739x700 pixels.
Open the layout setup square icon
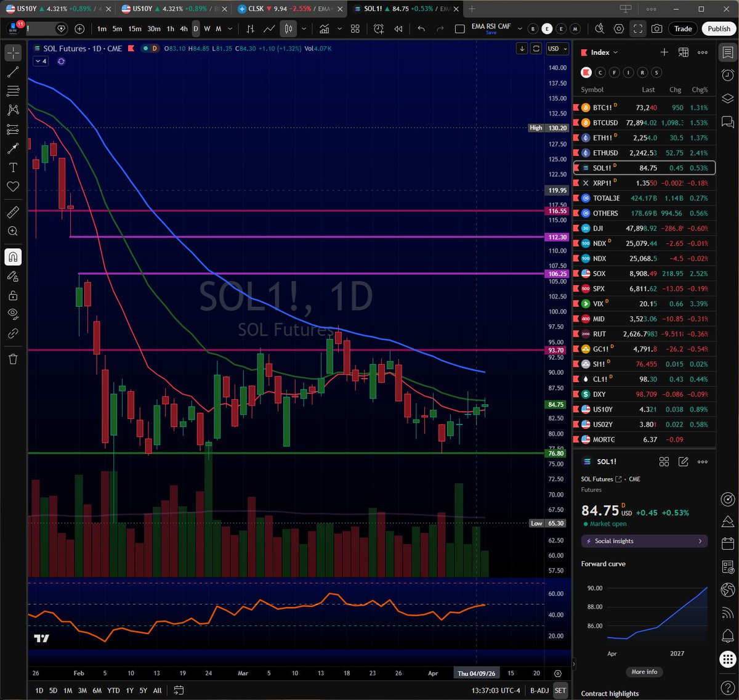click(459, 29)
